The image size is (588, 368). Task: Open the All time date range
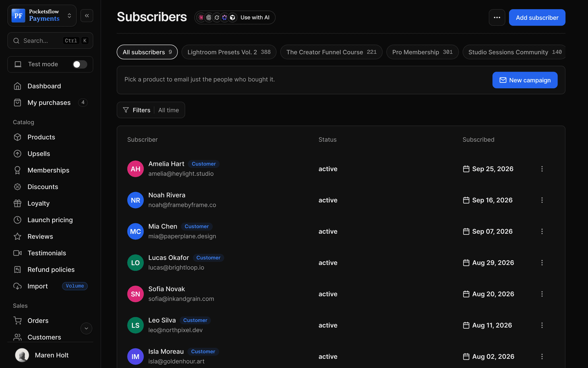169,110
